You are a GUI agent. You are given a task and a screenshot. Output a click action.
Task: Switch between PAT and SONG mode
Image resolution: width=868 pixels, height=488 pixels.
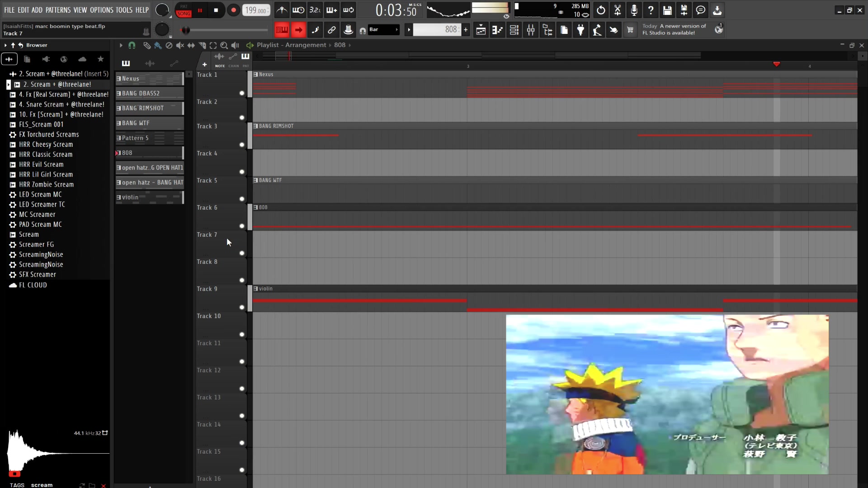click(184, 10)
